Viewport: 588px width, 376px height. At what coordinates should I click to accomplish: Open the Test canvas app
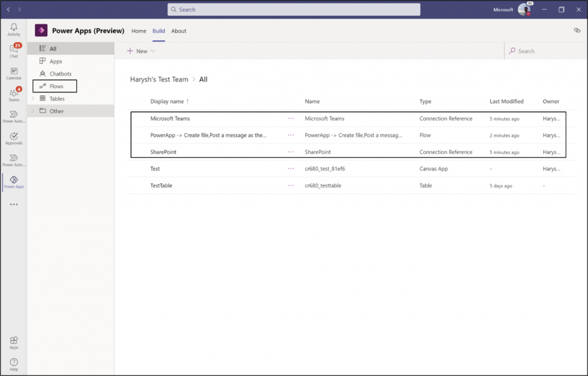click(155, 169)
